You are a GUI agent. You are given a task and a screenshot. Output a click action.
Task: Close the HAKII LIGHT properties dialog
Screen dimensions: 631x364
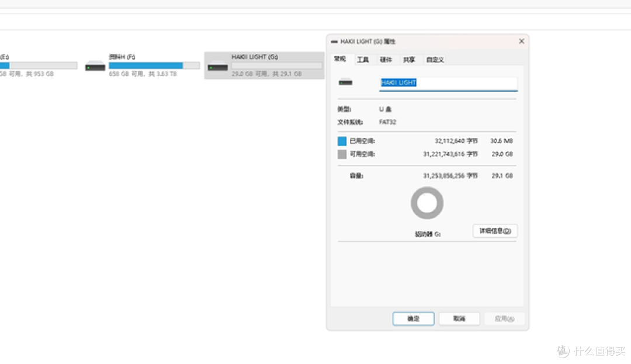pyautogui.click(x=521, y=41)
